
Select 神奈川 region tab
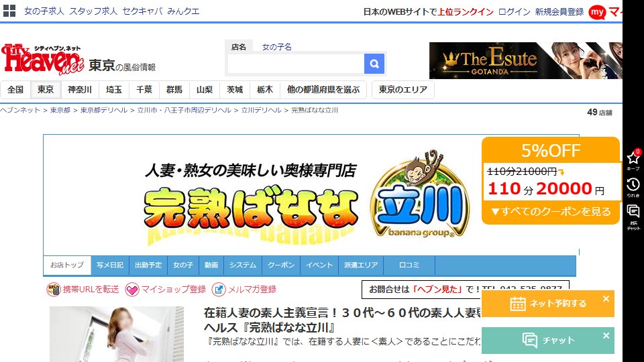tap(80, 89)
